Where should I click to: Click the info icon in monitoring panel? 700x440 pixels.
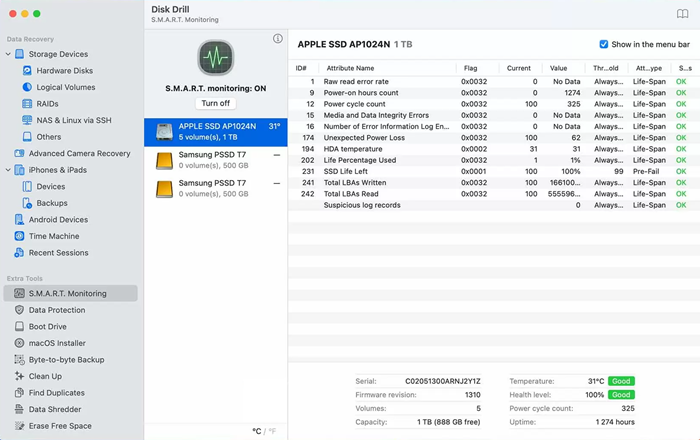coord(278,39)
